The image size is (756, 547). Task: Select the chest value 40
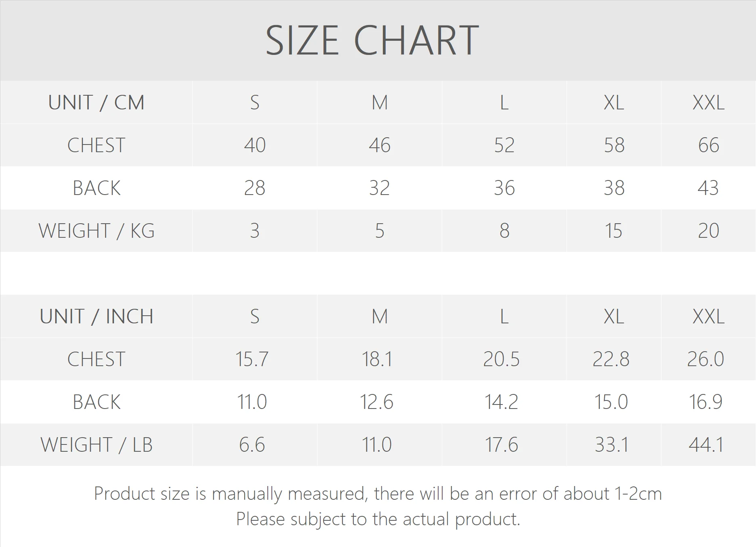click(255, 145)
